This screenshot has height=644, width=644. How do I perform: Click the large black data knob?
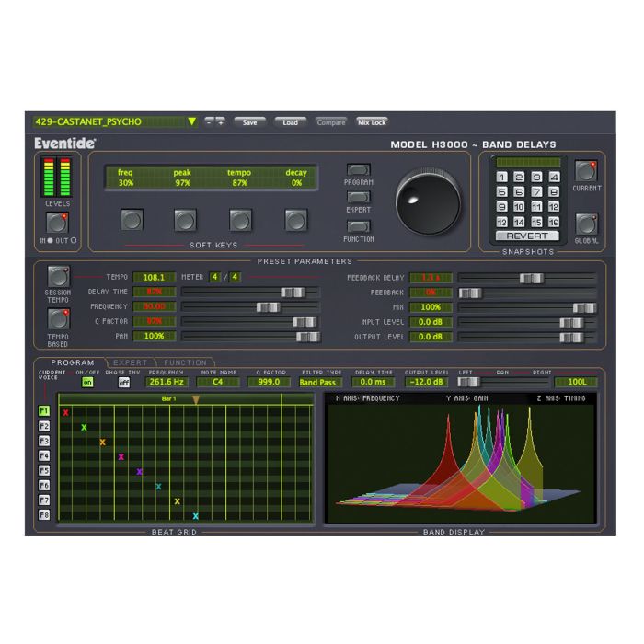428,200
